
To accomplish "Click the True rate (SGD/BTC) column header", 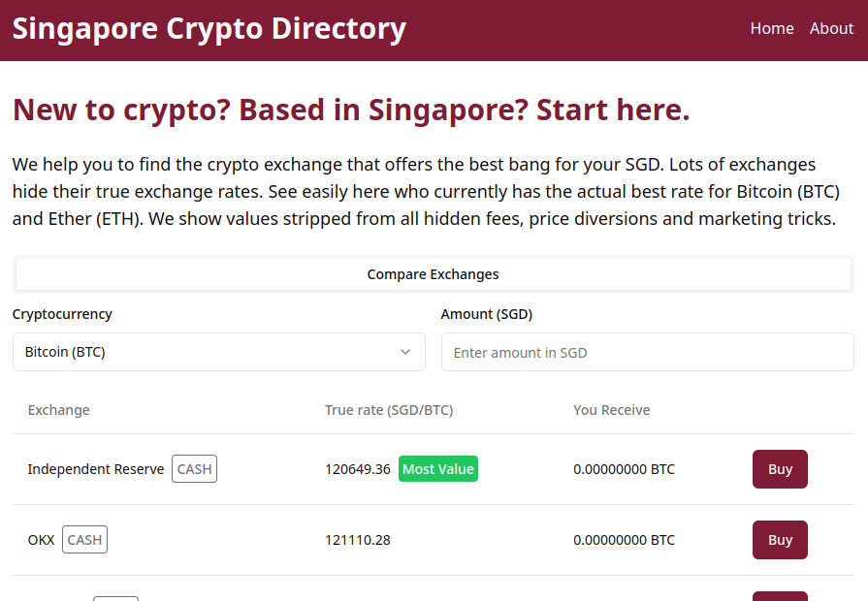I will click(389, 409).
